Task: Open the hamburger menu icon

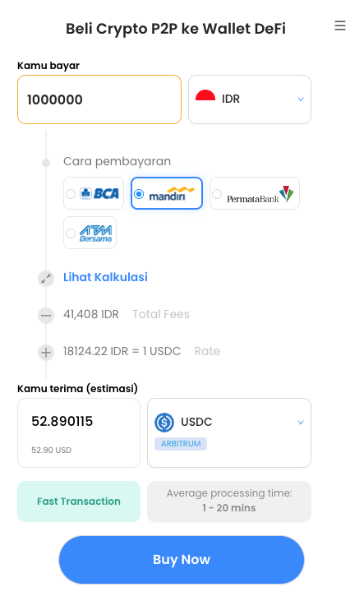Action: tap(340, 25)
